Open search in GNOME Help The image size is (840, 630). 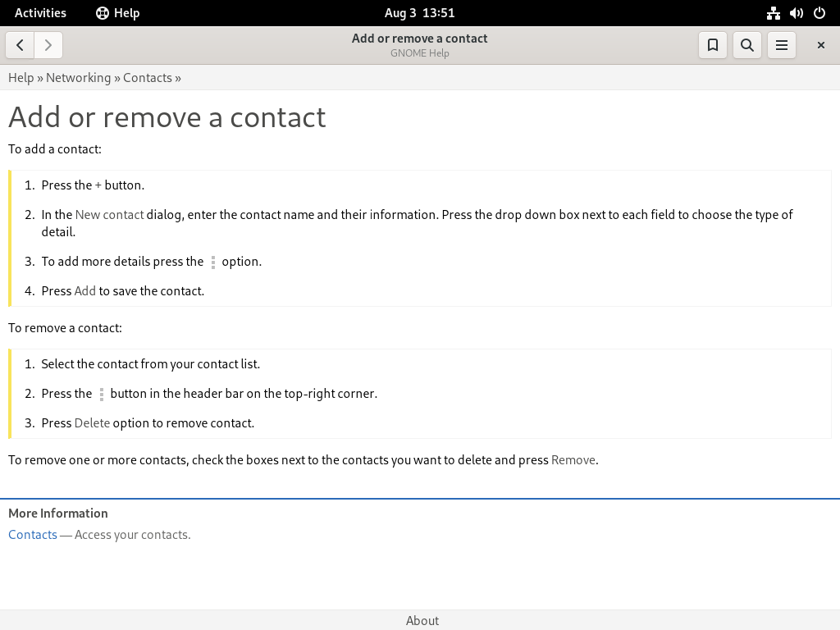click(746, 45)
